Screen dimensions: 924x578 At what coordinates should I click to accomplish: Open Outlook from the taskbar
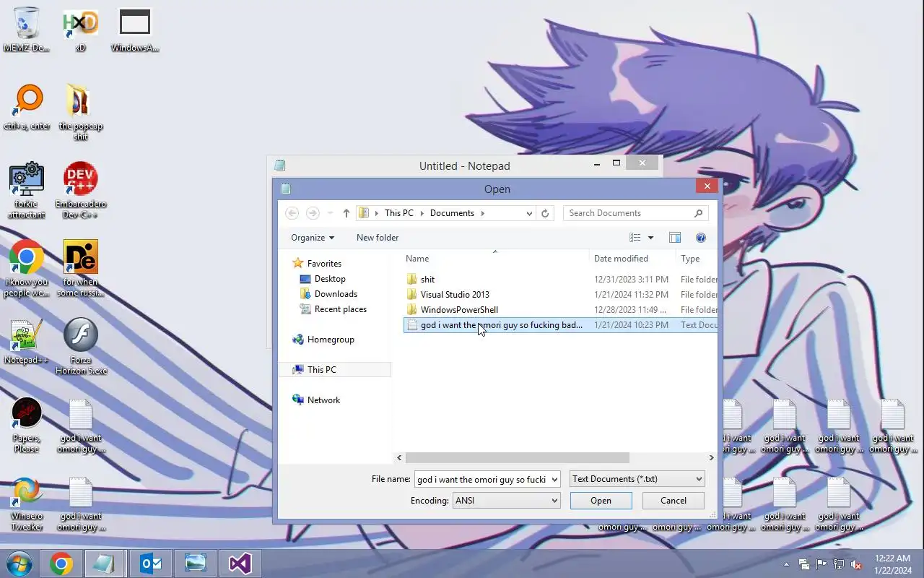pos(151,564)
